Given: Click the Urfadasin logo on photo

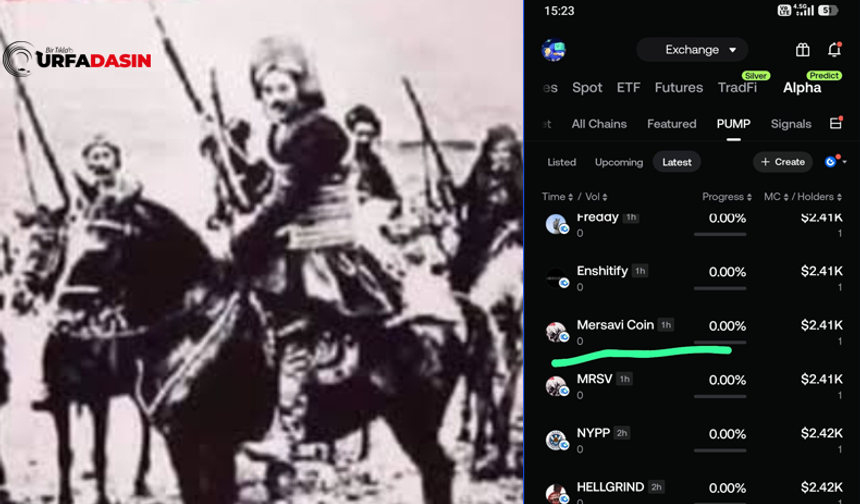Looking at the screenshot, I should (x=77, y=58).
